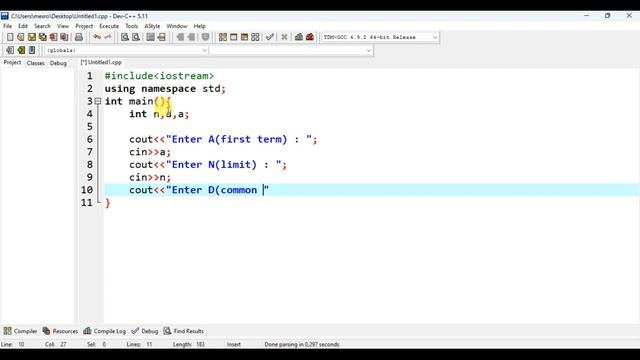
Task: Click on the 'using namespace std;' line
Action: coord(165,89)
